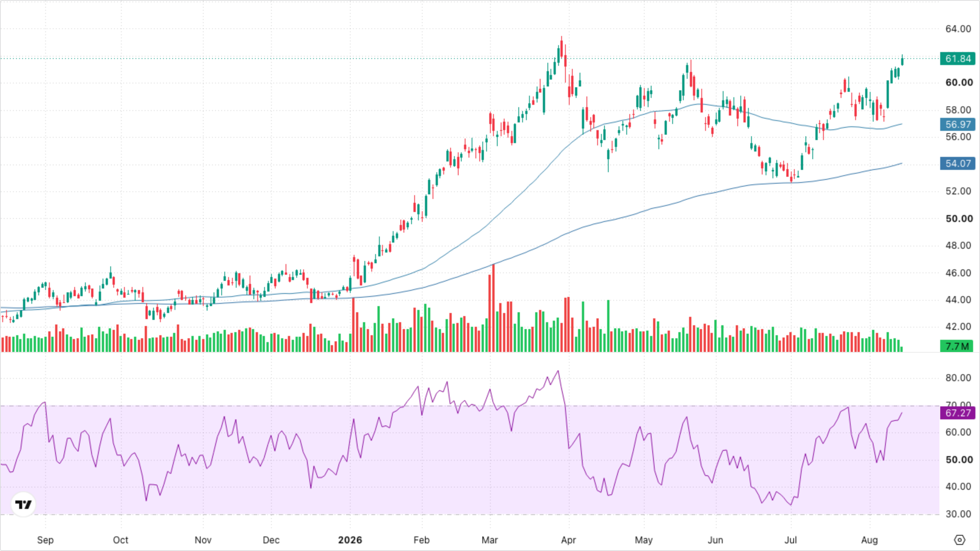
Task: Click the Feb time axis label
Action: [421, 540]
